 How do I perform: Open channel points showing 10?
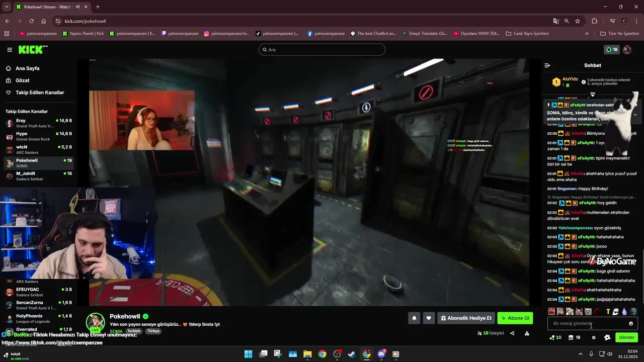pos(555,337)
